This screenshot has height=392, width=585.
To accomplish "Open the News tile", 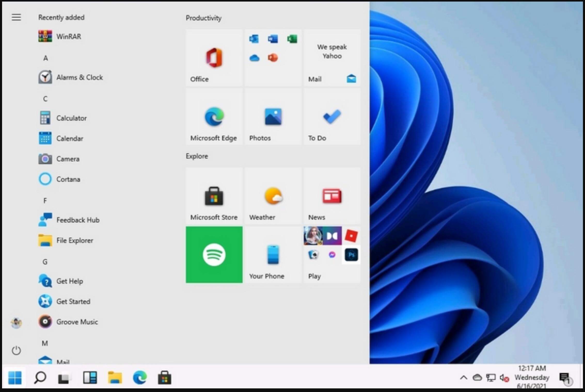I will click(332, 196).
